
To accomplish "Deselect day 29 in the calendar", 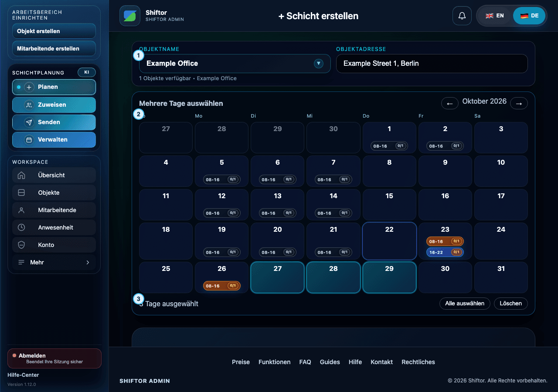I will (x=389, y=277).
